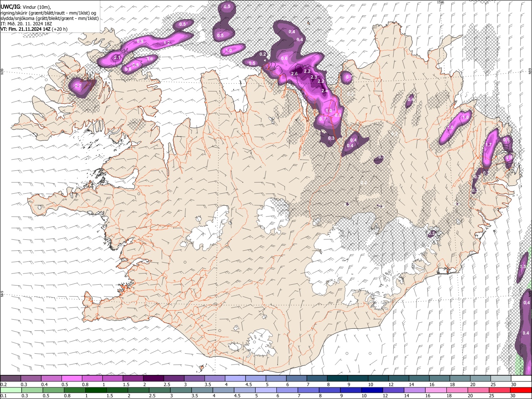Click the 0.1 label on lower scale

point(3,396)
